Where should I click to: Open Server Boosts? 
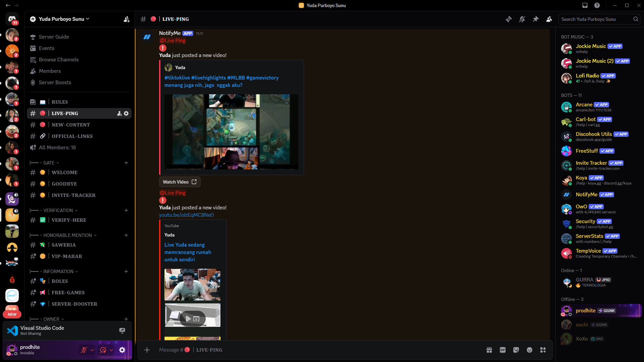click(79, 82)
